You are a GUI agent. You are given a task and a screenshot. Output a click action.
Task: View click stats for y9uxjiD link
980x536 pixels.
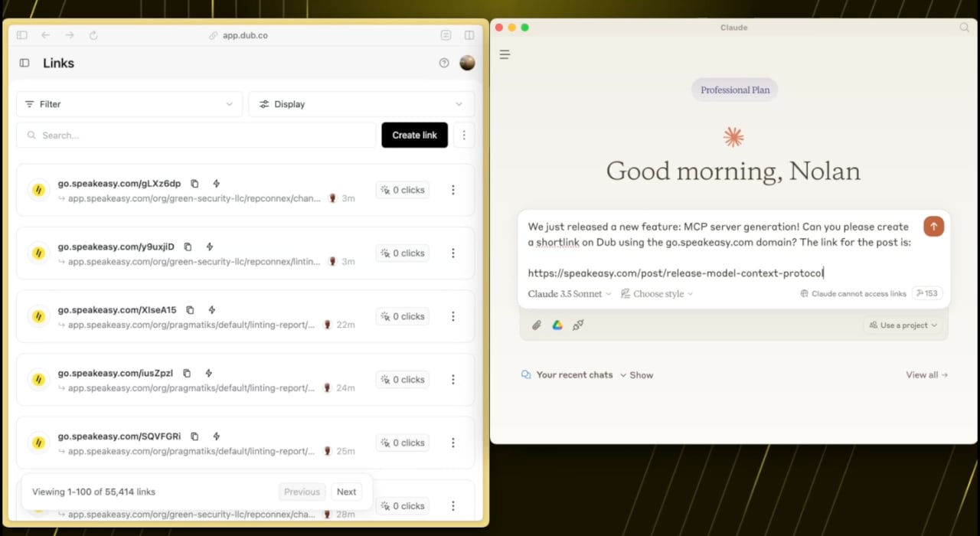click(x=403, y=253)
